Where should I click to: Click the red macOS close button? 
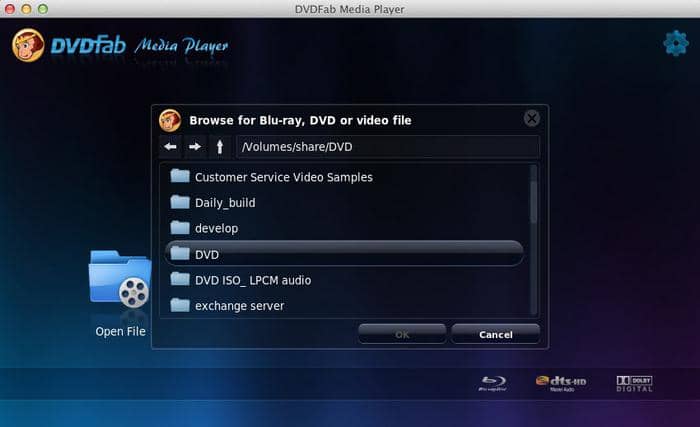tap(9, 8)
